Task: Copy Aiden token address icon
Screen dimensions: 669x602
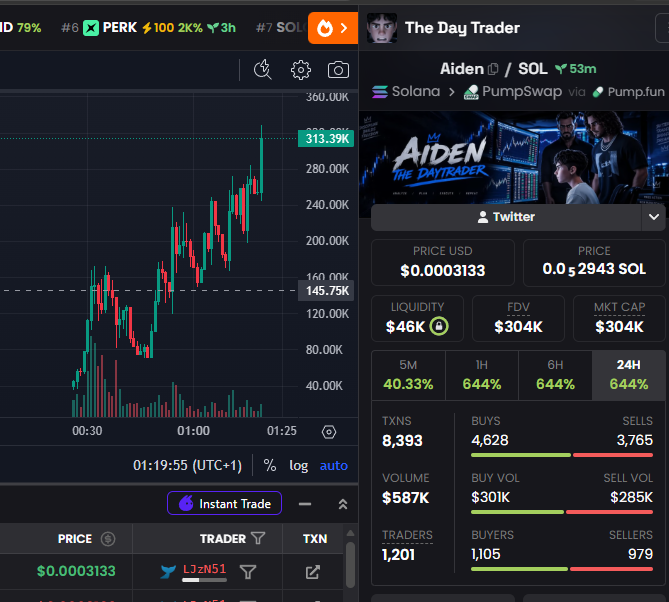Action: (x=493, y=69)
